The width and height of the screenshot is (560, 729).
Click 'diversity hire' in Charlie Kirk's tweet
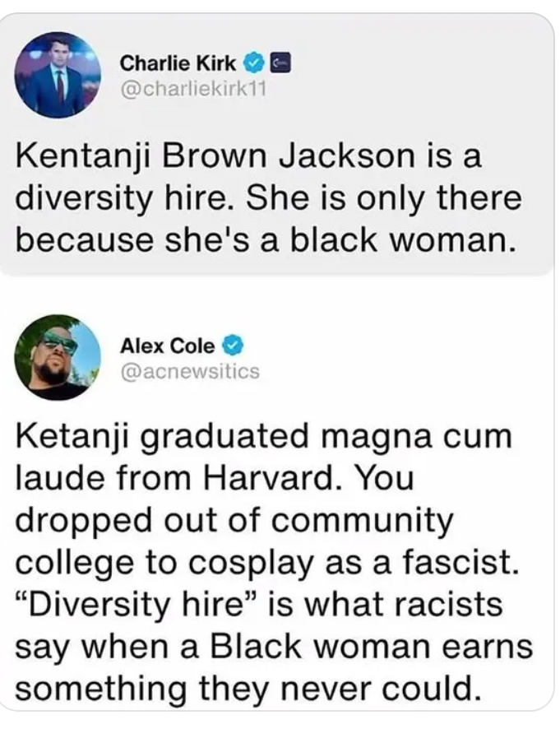(x=123, y=198)
